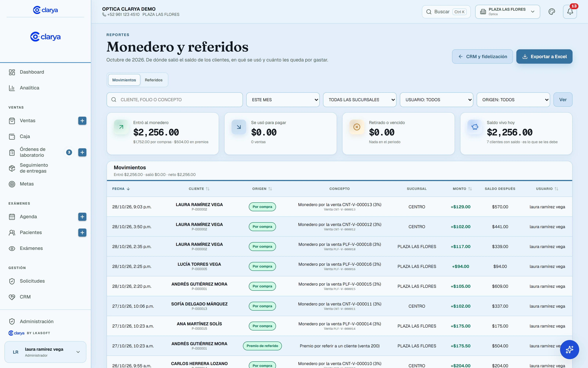The image size is (588, 368).
Task: Sort table by MONTO column
Action: (462, 189)
